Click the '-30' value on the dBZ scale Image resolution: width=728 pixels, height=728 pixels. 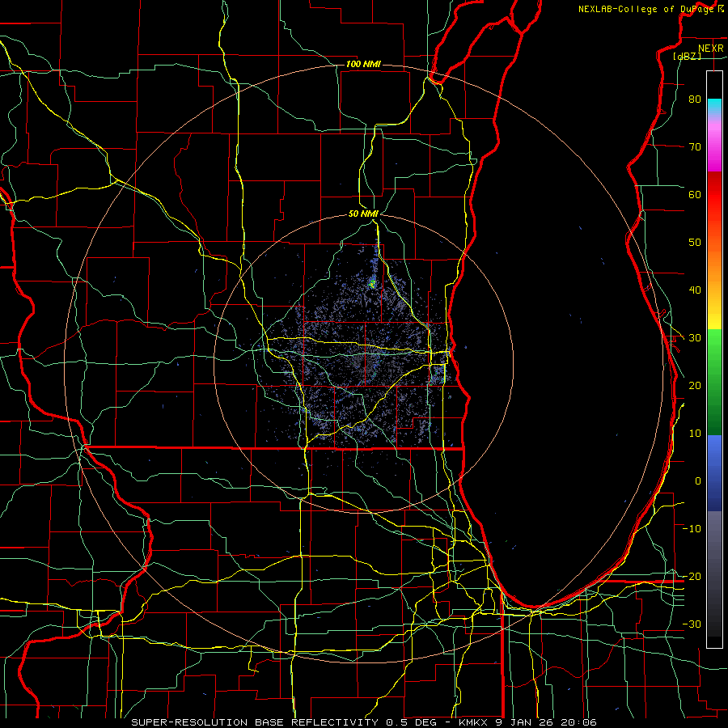click(x=692, y=624)
